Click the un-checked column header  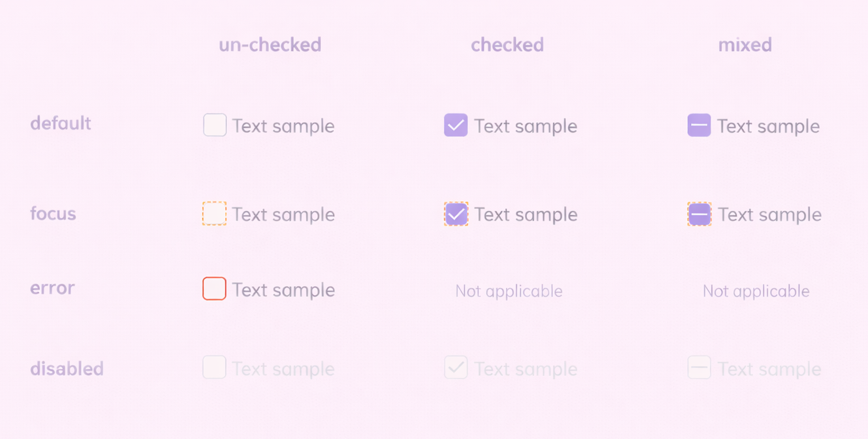pos(270,44)
